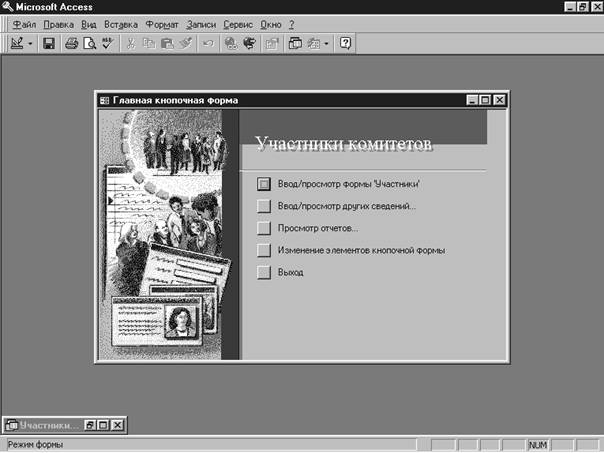Open the Файл menu

pos(24,25)
